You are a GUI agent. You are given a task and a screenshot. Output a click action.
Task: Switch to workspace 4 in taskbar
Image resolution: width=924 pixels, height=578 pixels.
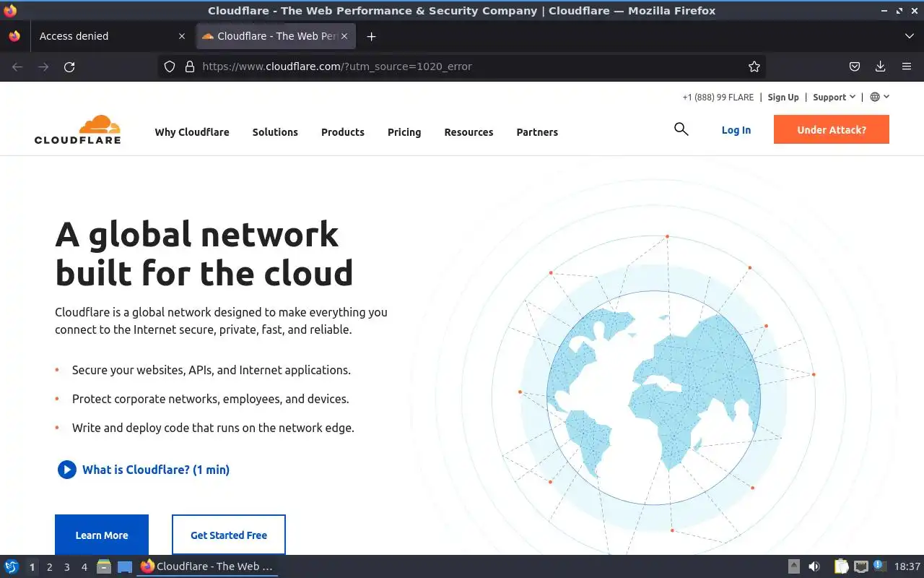point(84,567)
